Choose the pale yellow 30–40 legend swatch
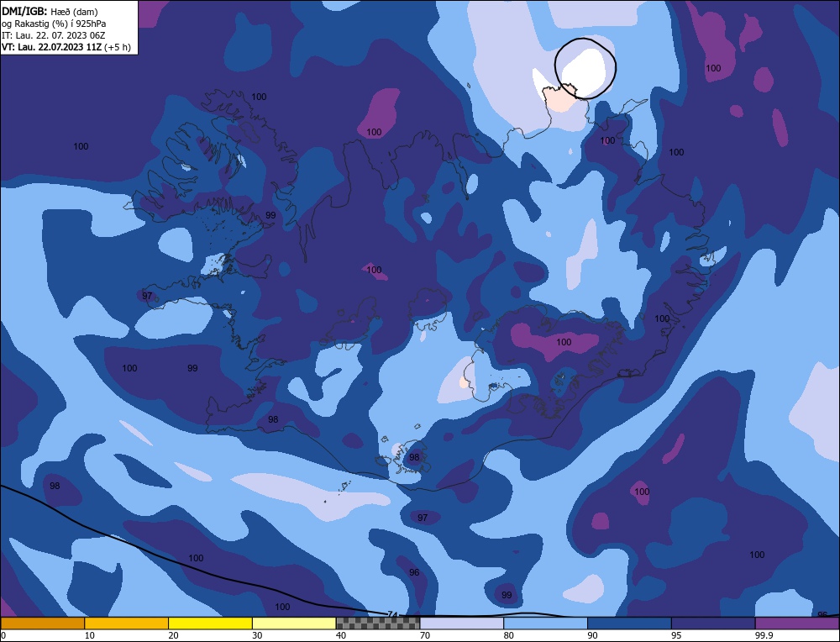Image resolution: width=840 pixels, height=642 pixels. click(x=294, y=624)
